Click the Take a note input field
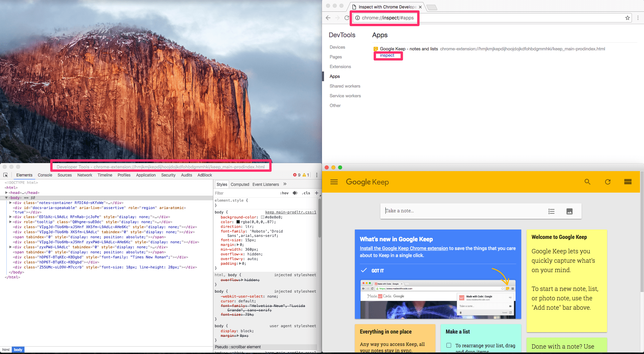Screen dimensions: 644x354 point(463,211)
